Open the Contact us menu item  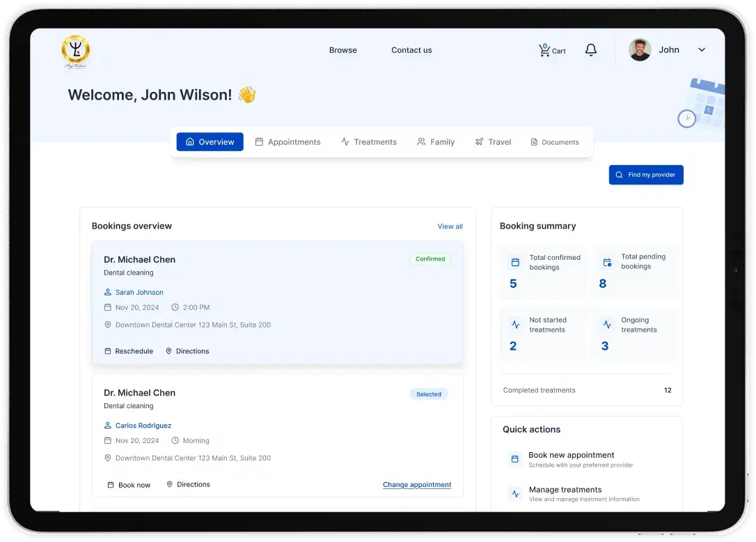(411, 50)
